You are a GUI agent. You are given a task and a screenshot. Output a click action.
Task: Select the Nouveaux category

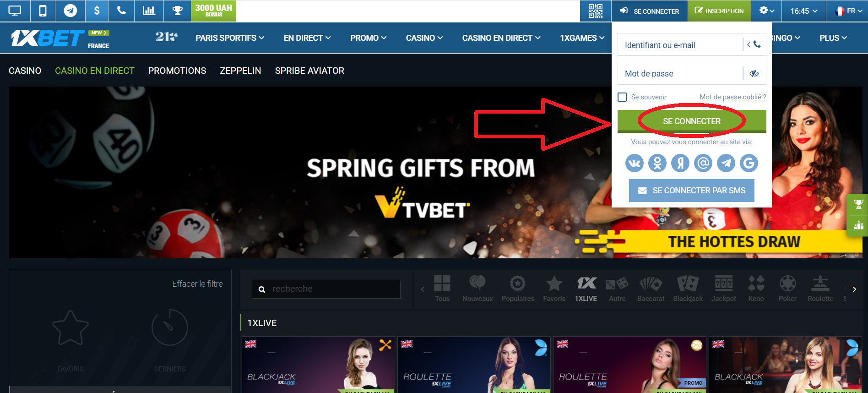[477, 289]
